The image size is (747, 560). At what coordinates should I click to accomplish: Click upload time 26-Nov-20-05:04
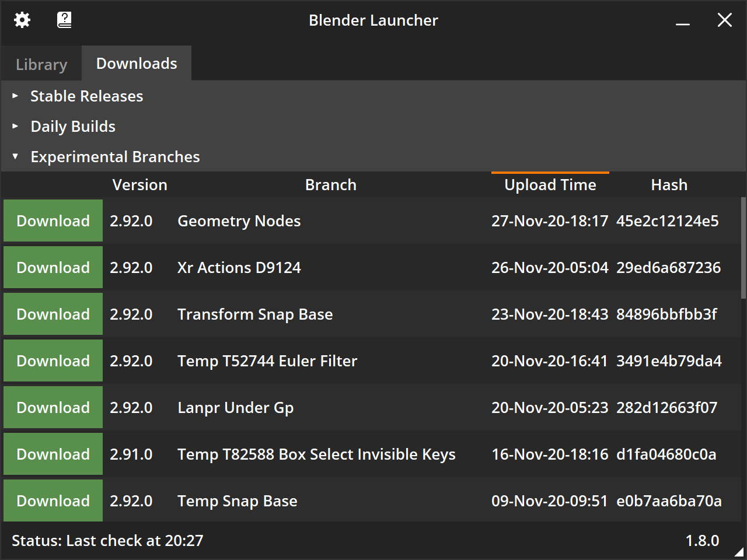click(x=550, y=268)
